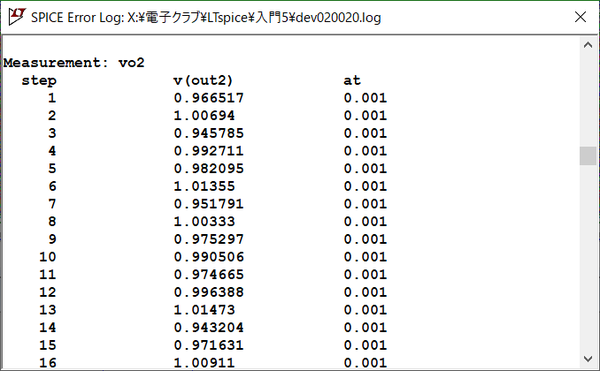Click the 'Measurement: vo2' heading text
600x371 pixels.
[74, 63]
